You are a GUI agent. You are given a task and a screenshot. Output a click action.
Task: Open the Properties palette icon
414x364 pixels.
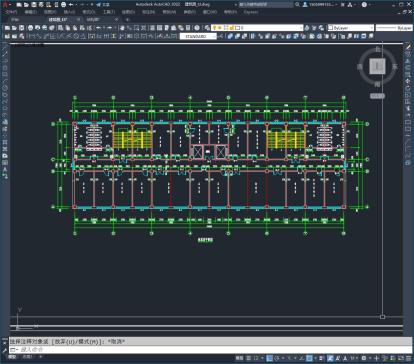pos(152,28)
